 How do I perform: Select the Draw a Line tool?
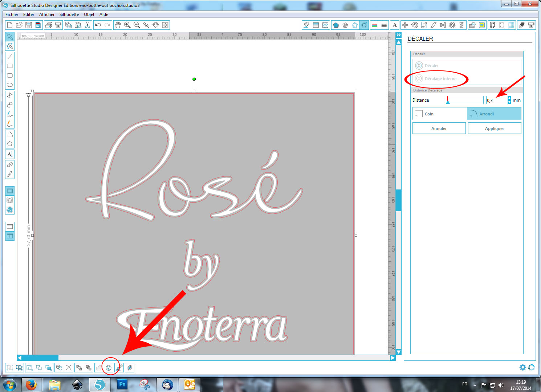click(10, 57)
